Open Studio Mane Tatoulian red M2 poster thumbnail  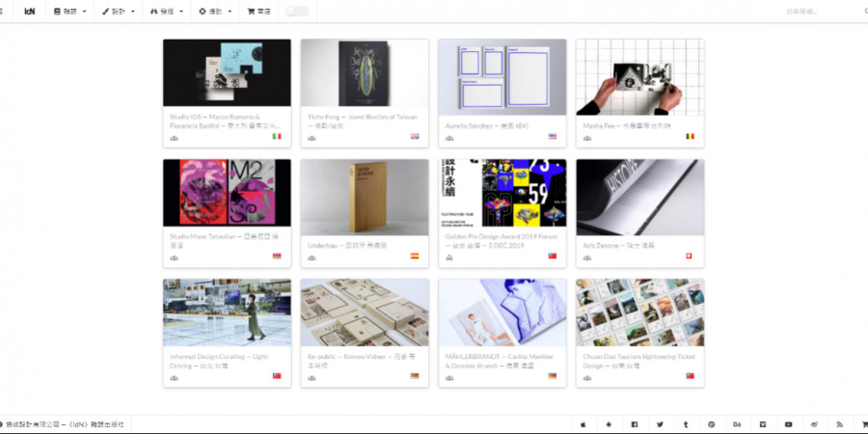tap(227, 193)
